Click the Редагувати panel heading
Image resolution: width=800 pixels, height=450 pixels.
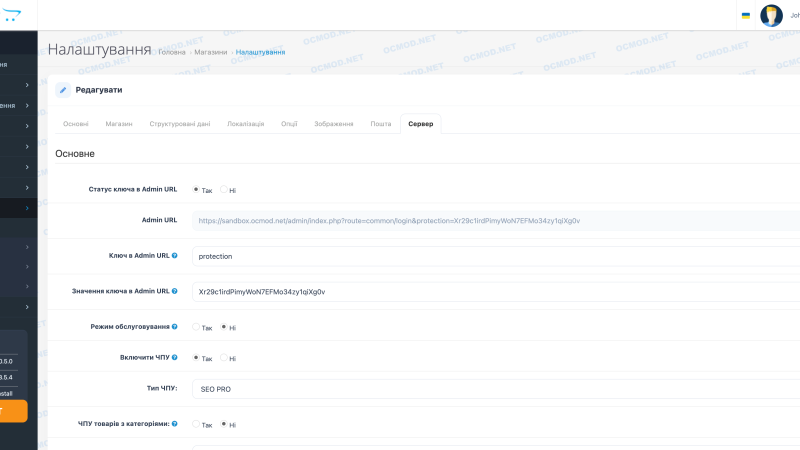click(99, 90)
